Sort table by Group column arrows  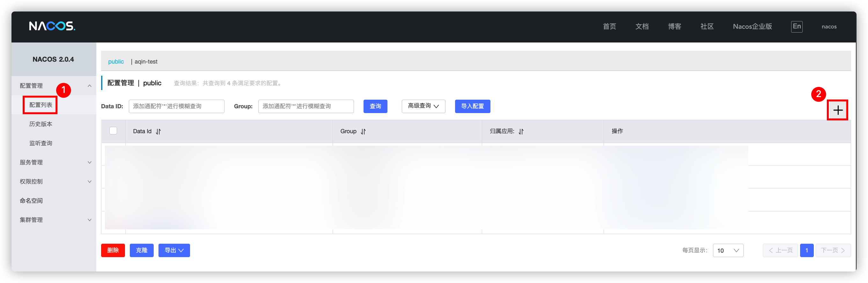363,131
